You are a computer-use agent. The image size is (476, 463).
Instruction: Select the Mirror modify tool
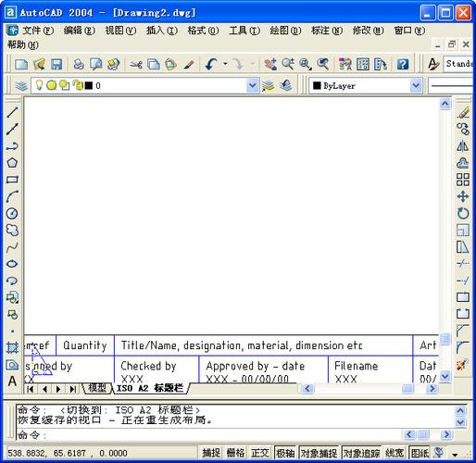click(x=463, y=145)
